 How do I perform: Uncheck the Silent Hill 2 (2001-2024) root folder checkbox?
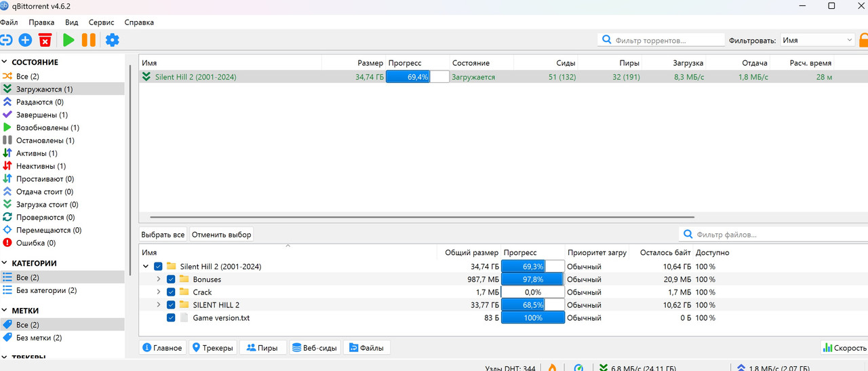pos(158,267)
